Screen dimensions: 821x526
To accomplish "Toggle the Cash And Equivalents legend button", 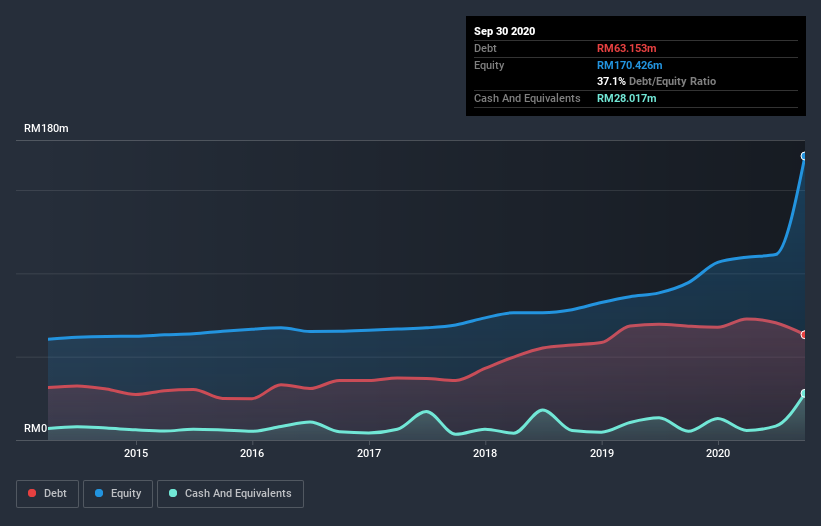I will pyautogui.click(x=230, y=494).
